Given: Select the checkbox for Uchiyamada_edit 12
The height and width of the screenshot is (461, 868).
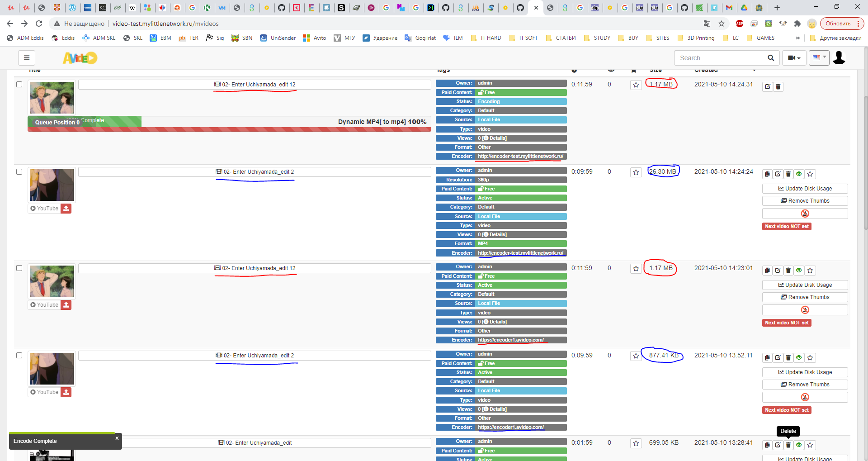Looking at the screenshot, I should pos(19,84).
